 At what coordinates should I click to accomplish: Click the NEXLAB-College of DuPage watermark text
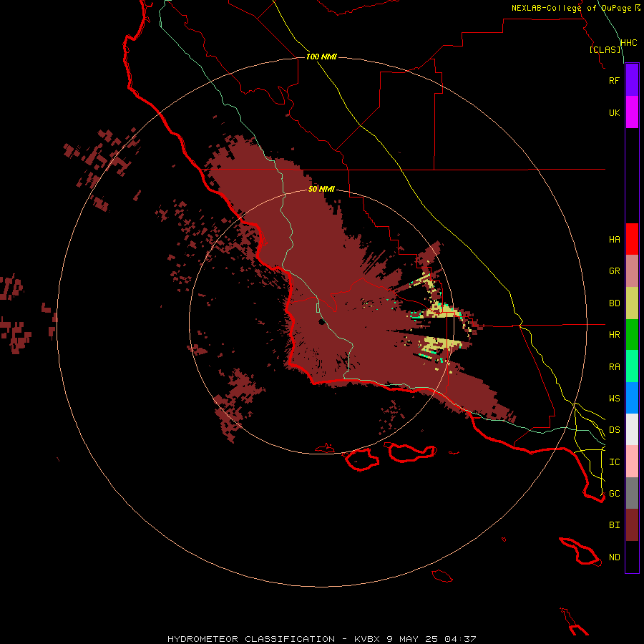[x=572, y=8]
